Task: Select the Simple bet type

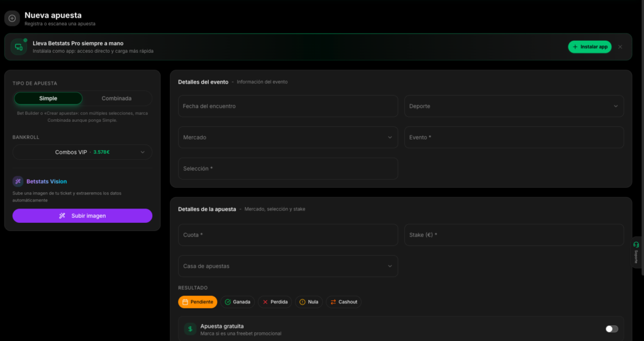Action: pos(48,99)
